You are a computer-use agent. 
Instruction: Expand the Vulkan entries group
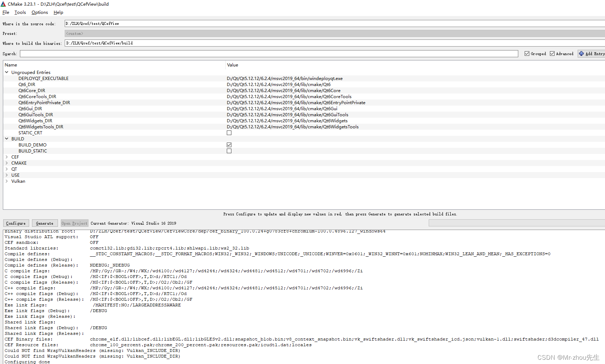click(6, 181)
